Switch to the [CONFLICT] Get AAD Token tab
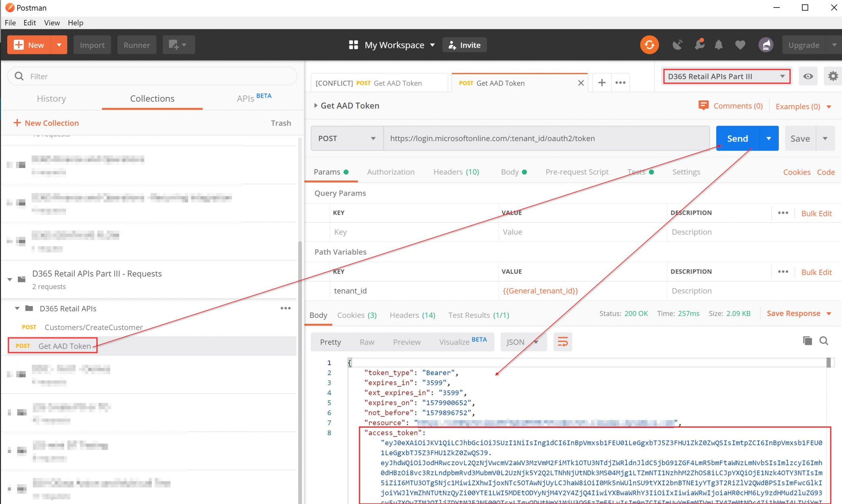The height and width of the screenshot is (504, 842). pyautogui.click(x=379, y=83)
